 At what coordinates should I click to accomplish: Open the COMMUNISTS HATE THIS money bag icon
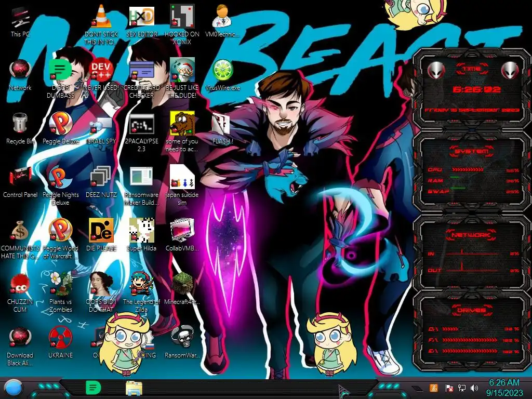20,231
